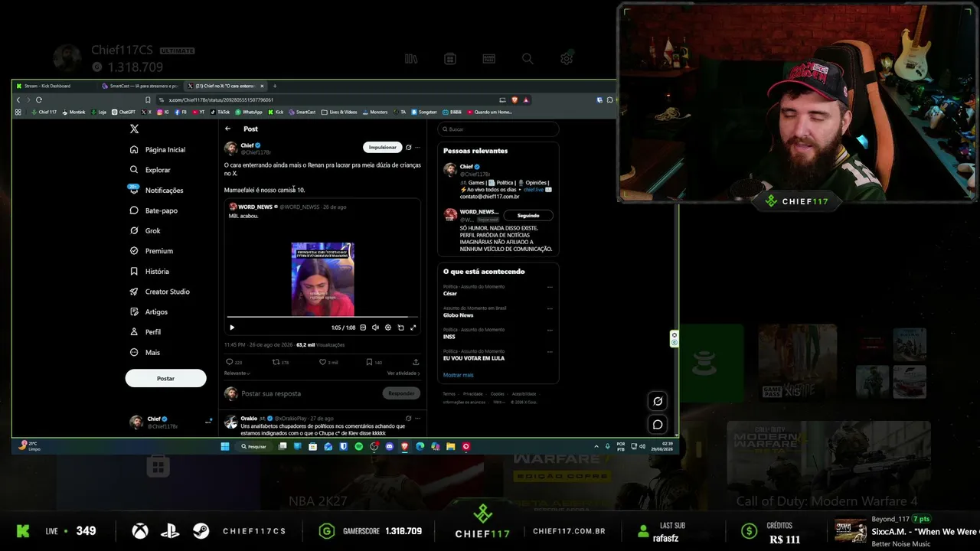Open Grok from the X sidebar
The height and width of the screenshot is (551, 980).
point(145,231)
